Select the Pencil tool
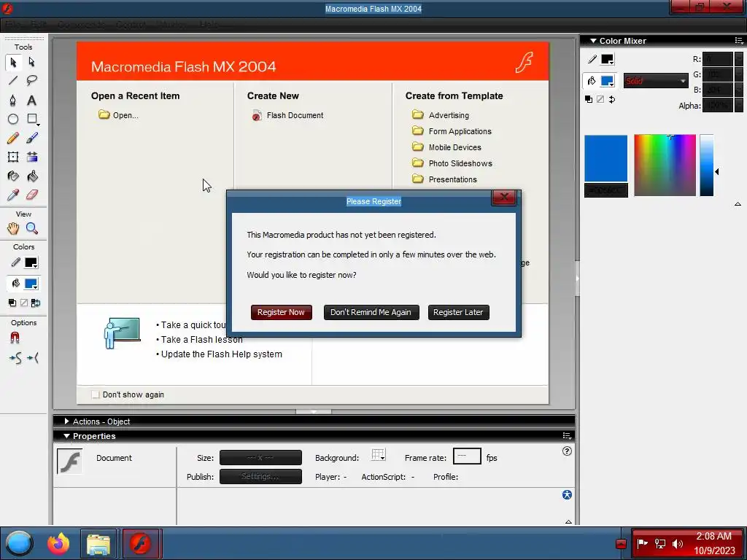Screen dimensions: 747x560 [13, 138]
